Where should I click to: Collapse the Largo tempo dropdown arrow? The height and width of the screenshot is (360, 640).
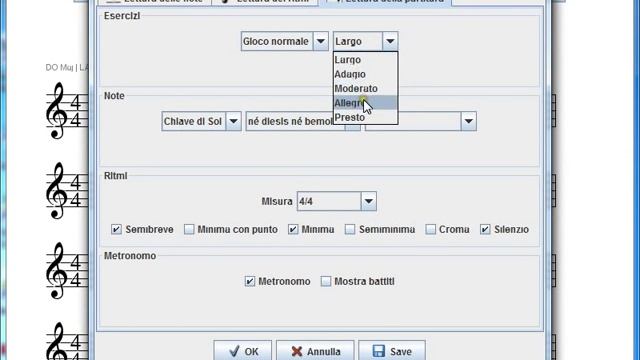[x=390, y=41]
